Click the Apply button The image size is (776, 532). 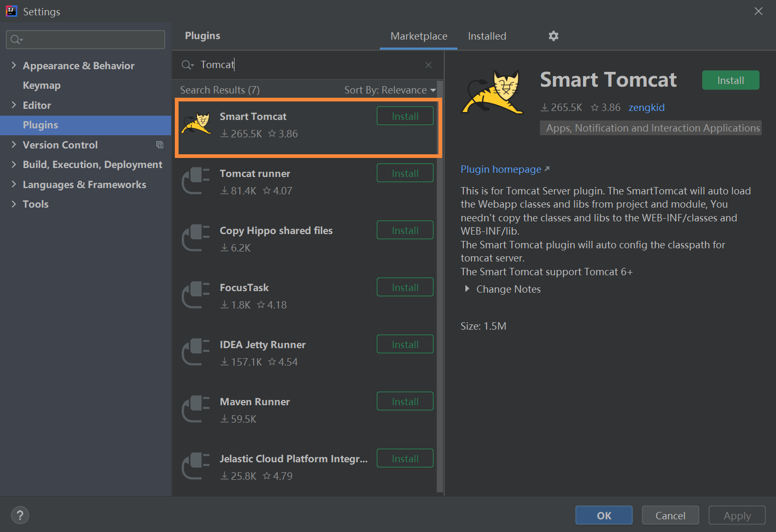click(737, 516)
